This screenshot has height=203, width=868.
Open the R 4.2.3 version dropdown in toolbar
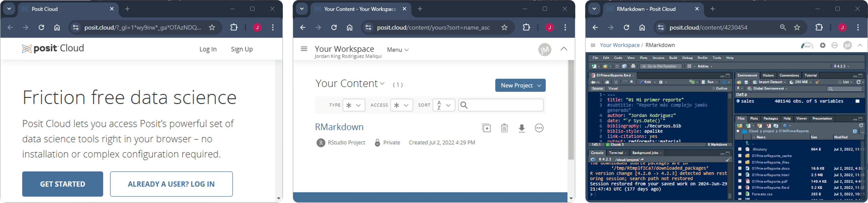[x=841, y=66]
